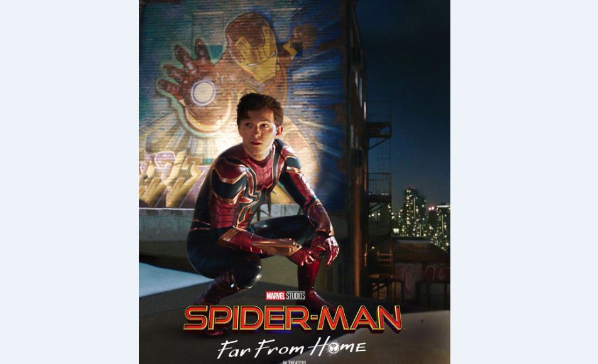Click the hero's brown hair
This screenshot has width=598, height=364.
[x=259, y=106]
